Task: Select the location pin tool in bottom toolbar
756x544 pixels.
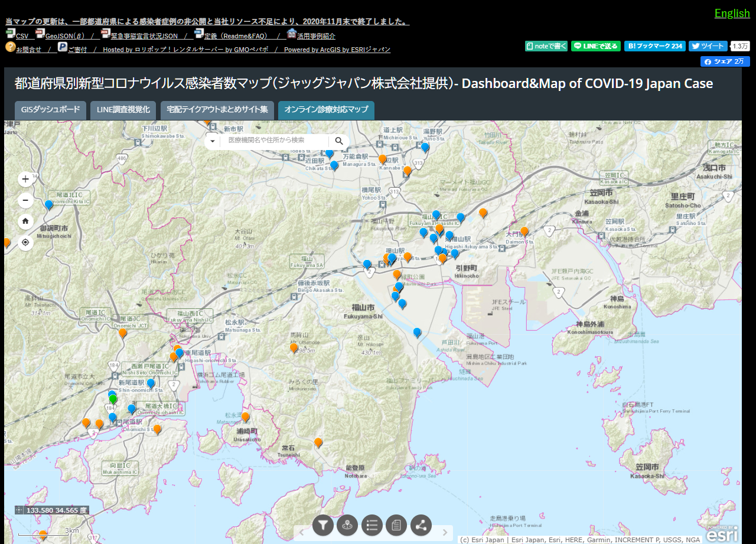Action: (347, 525)
